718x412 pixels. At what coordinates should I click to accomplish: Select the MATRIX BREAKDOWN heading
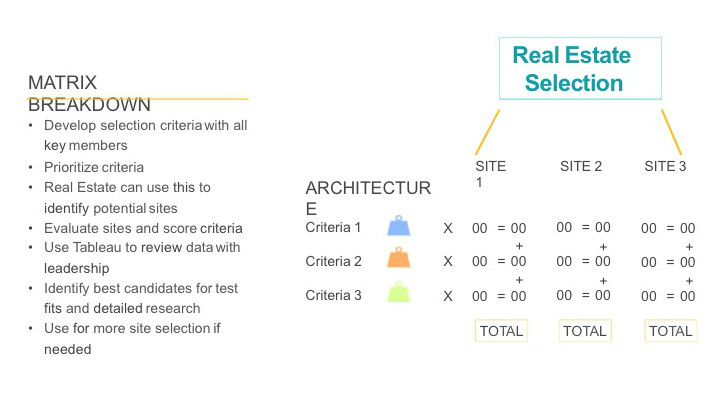point(88,94)
